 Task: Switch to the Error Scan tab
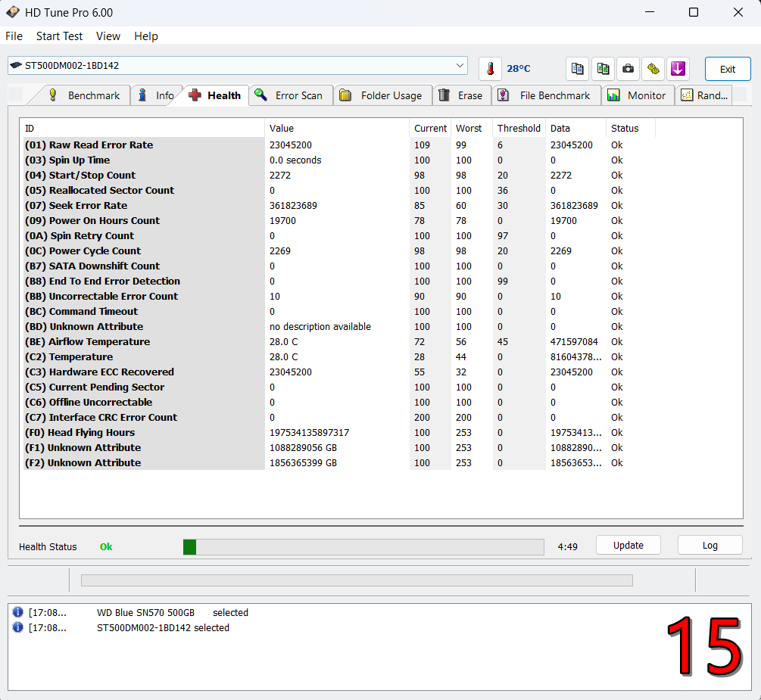click(290, 95)
